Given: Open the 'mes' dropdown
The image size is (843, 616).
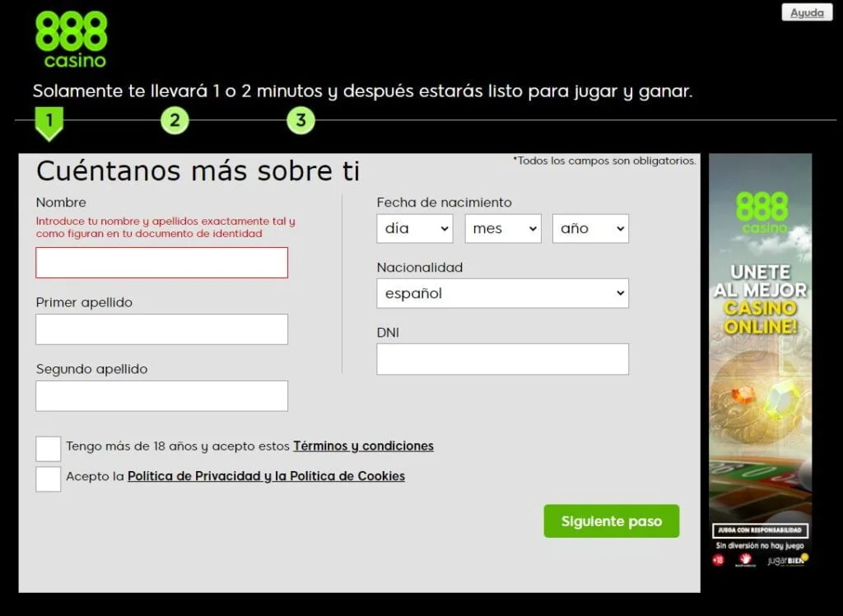Looking at the screenshot, I should pos(502,228).
